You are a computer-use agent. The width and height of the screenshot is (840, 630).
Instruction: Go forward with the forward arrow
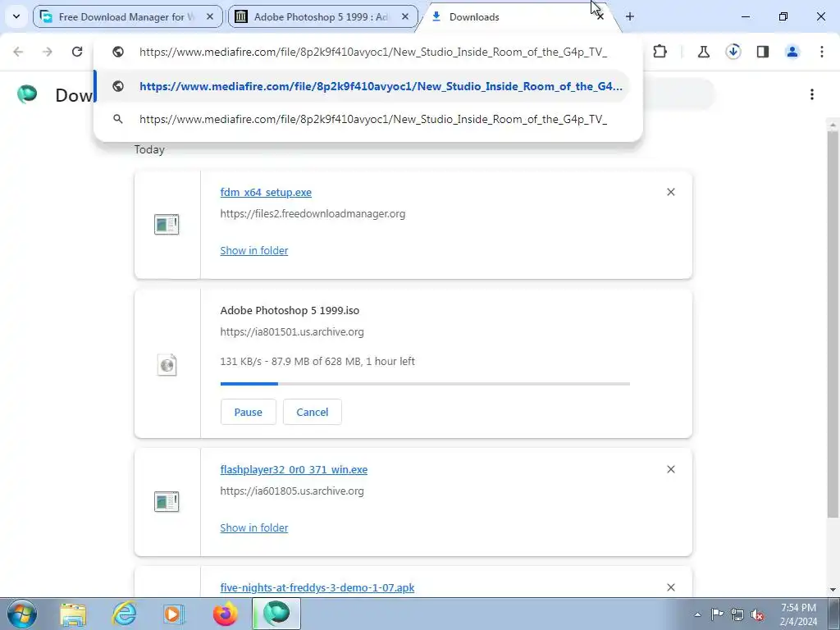[48, 52]
